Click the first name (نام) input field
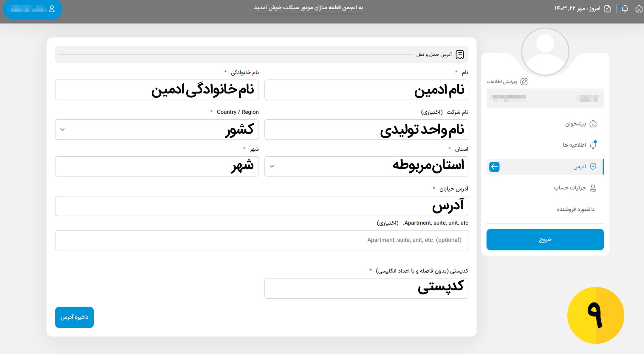 click(366, 90)
